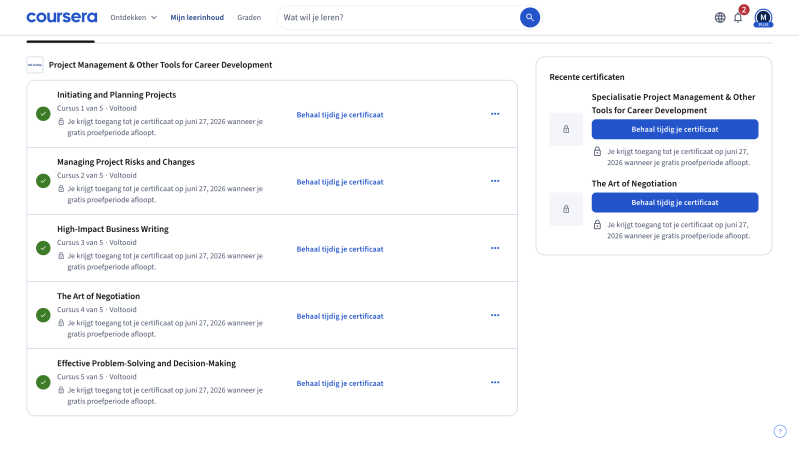The image size is (799, 450).
Task: Click the green checkmark for The Art of Negotiation
Action: pyautogui.click(x=43, y=315)
